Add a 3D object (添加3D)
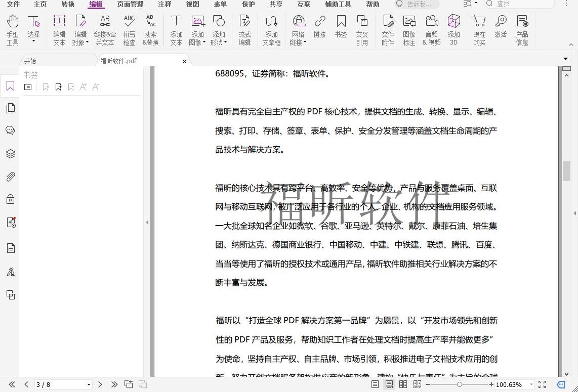578x392 pixels. click(x=453, y=29)
